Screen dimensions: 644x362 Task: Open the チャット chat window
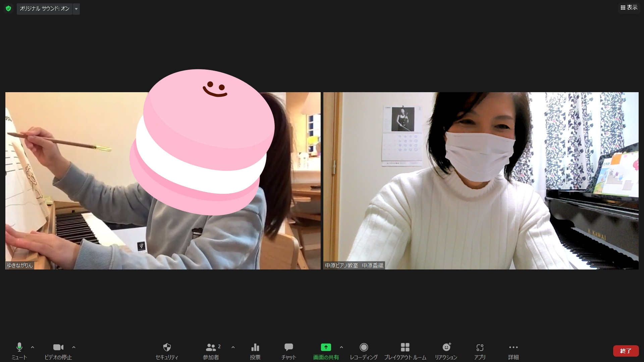tap(288, 351)
